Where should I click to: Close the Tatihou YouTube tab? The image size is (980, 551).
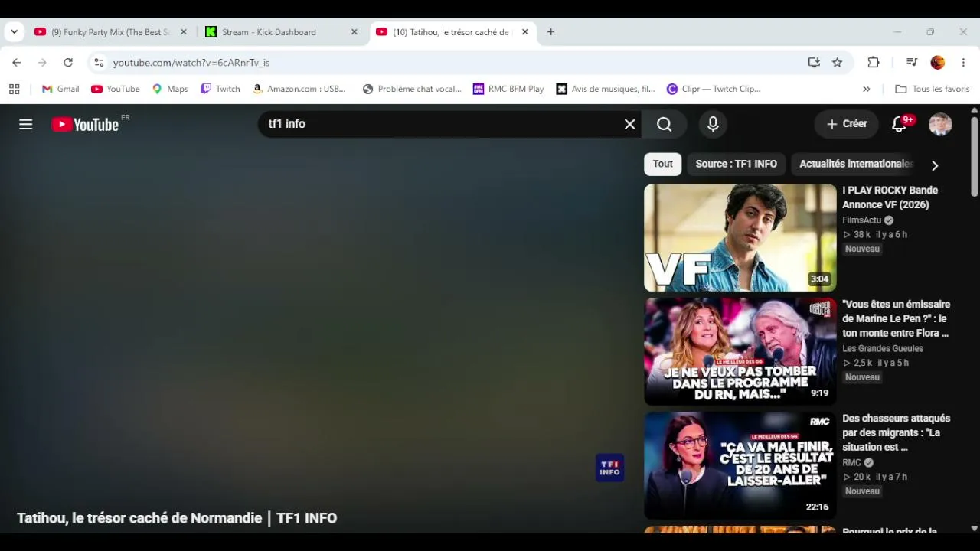(x=524, y=32)
